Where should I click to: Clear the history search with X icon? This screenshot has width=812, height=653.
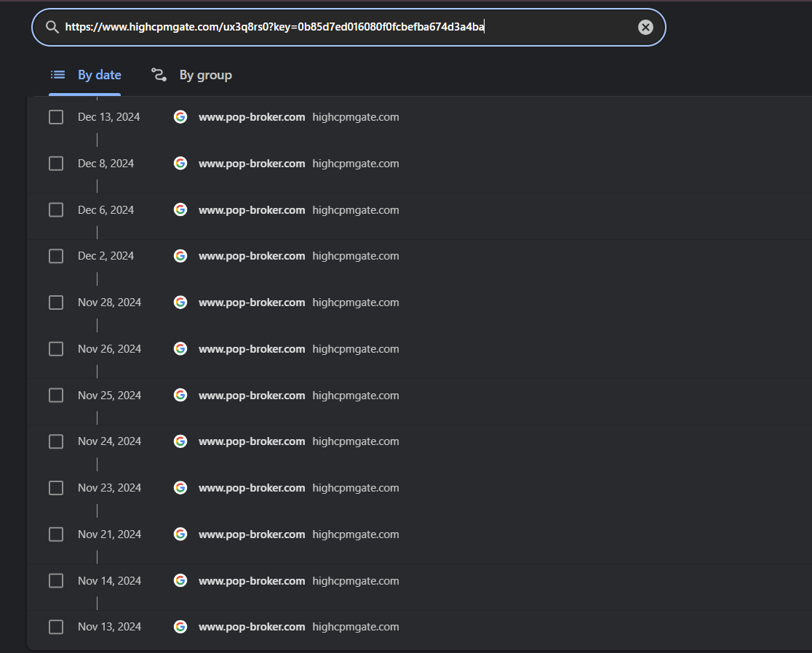click(x=645, y=27)
